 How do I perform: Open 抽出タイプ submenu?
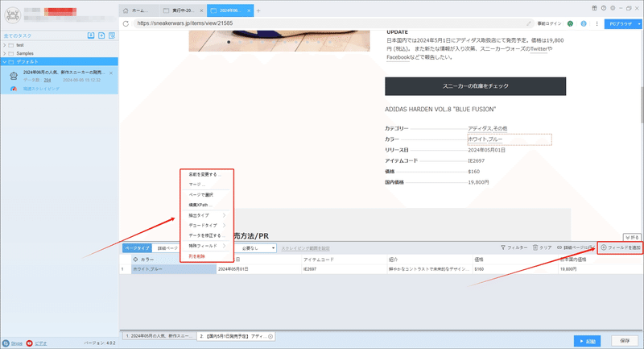(207, 215)
